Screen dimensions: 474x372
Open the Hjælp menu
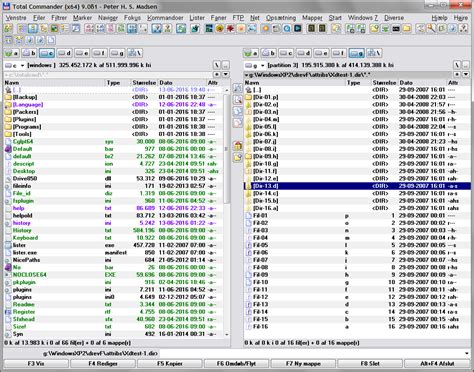(x=439, y=18)
